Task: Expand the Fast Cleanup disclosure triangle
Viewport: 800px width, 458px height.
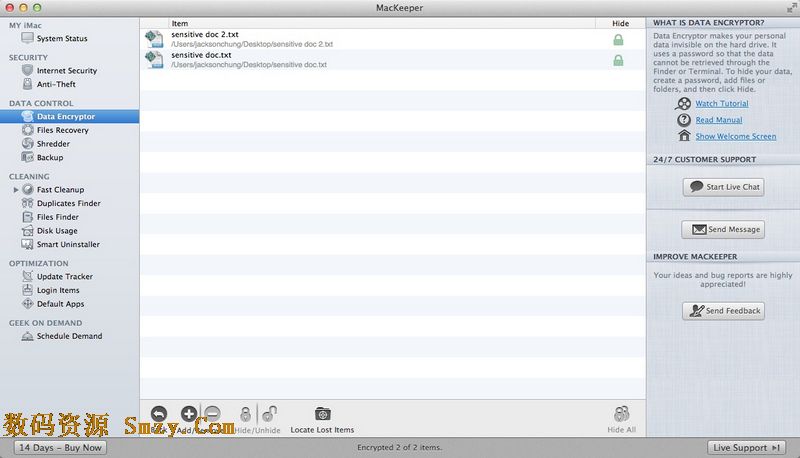Action: [16, 190]
